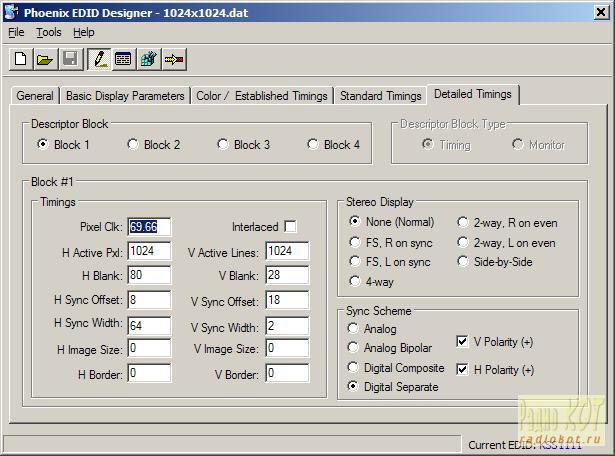
Task: Click the V Image Size field
Action: tap(287, 348)
